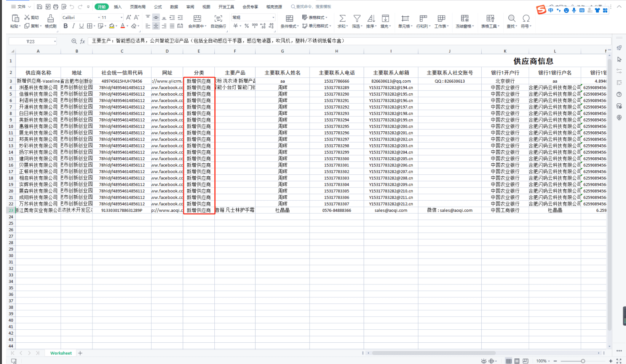Click the Merge and Center (合并居中) icon

(197, 18)
